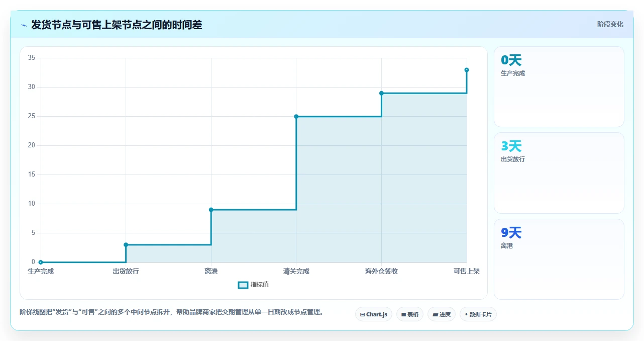Viewport: 644px width, 341px height.
Task: Click the lightning icon beside the title
Action: [24, 25]
